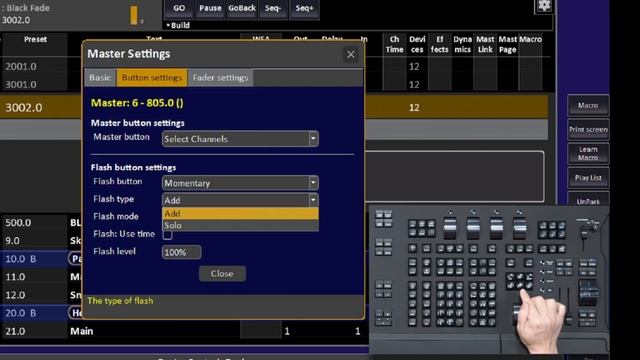This screenshot has height=360, width=640.
Task: Select the 21.0 Main row
Action: (x=184, y=331)
